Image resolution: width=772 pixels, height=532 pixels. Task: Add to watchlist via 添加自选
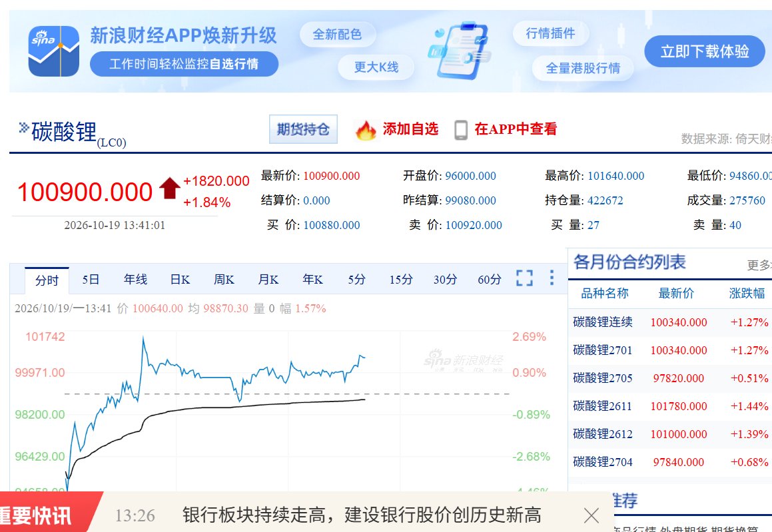410,129
